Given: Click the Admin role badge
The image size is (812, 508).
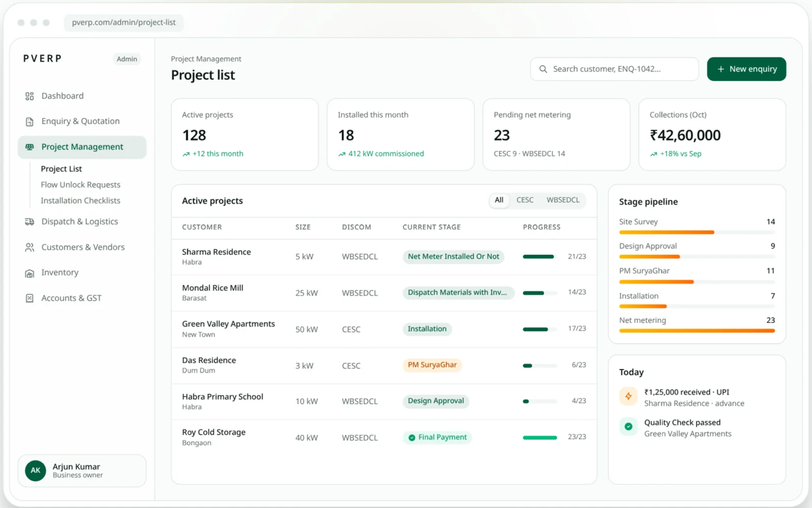Looking at the screenshot, I should coord(127,59).
